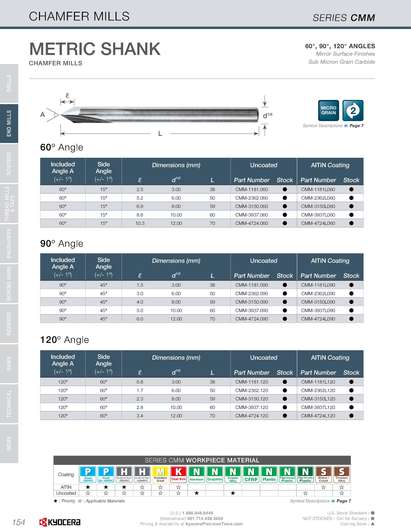Image resolution: width=411 pixels, height=532 pixels.
Task: Click the Not Stocked square symbol
Action: click(372, 518)
